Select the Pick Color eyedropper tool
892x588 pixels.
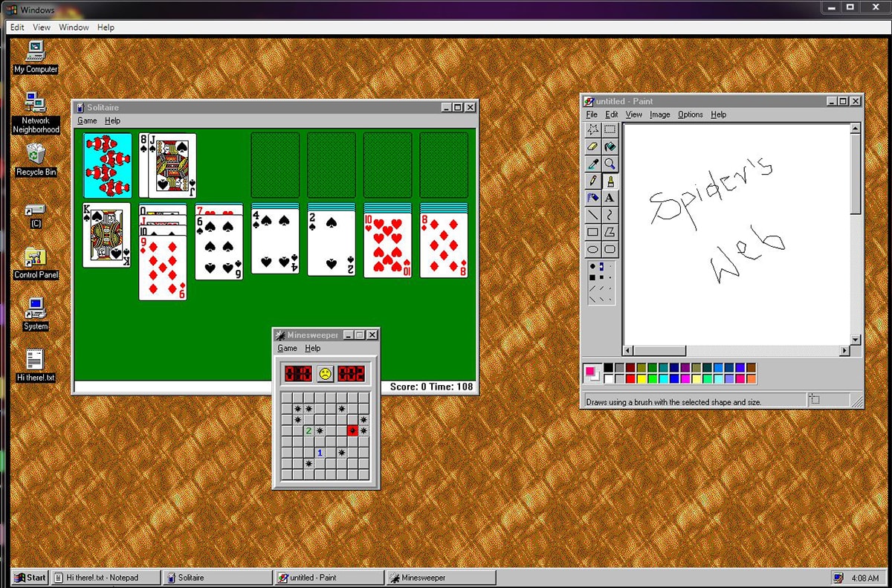click(593, 164)
